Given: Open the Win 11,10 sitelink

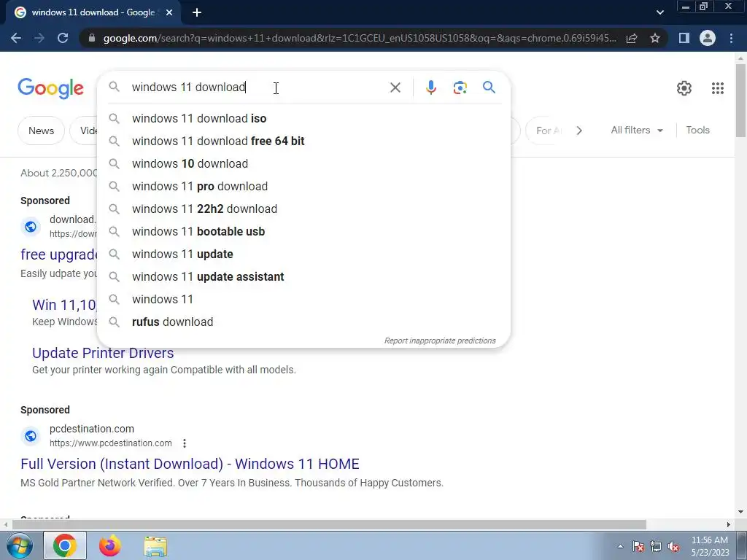Looking at the screenshot, I should (x=64, y=305).
